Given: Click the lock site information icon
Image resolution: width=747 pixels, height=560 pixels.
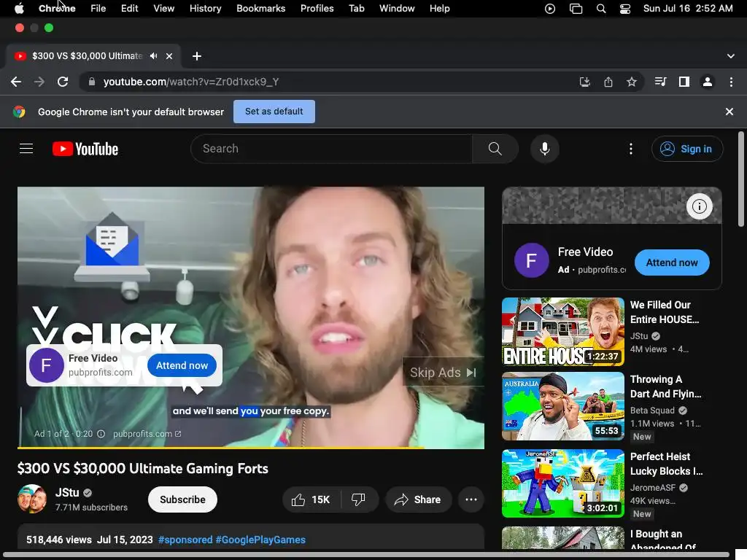Looking at the screenshot, I should [x=91, y=82].
